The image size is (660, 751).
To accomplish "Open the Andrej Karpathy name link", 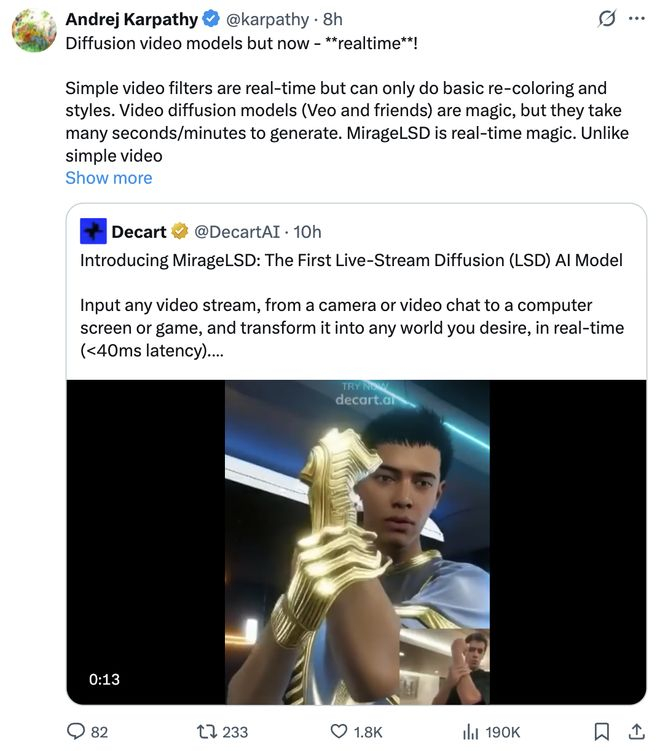I will tap(132, 19).
